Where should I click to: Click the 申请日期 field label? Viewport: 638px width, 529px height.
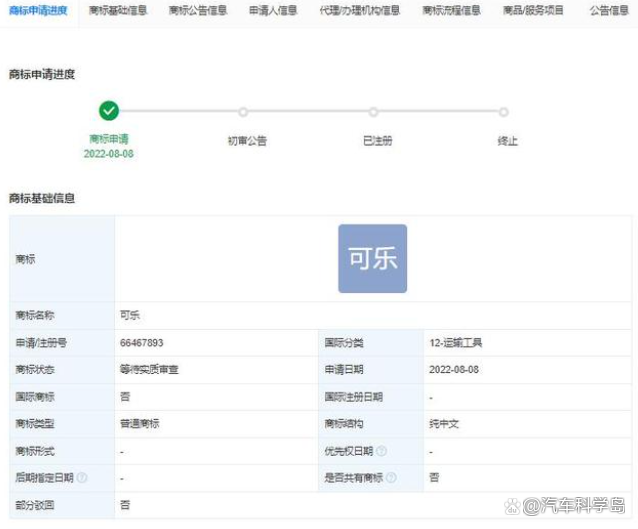point(344,369)
